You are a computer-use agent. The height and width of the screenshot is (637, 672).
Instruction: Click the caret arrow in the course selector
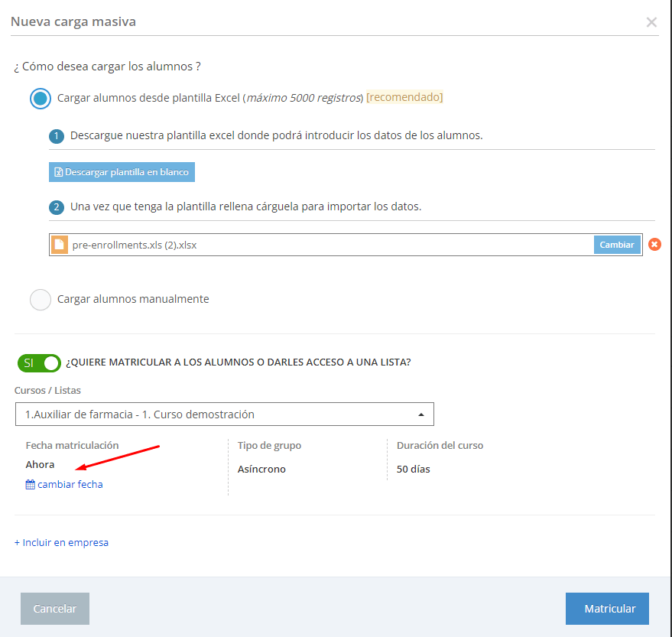420,414
